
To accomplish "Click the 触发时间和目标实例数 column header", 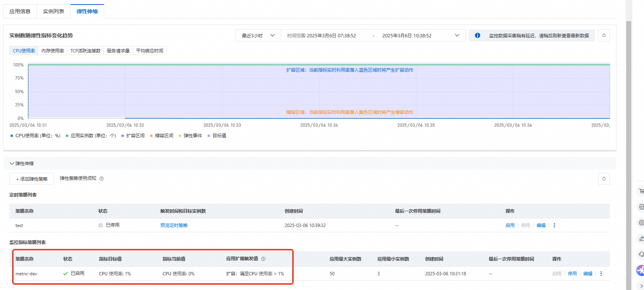I will pos(183,211).
